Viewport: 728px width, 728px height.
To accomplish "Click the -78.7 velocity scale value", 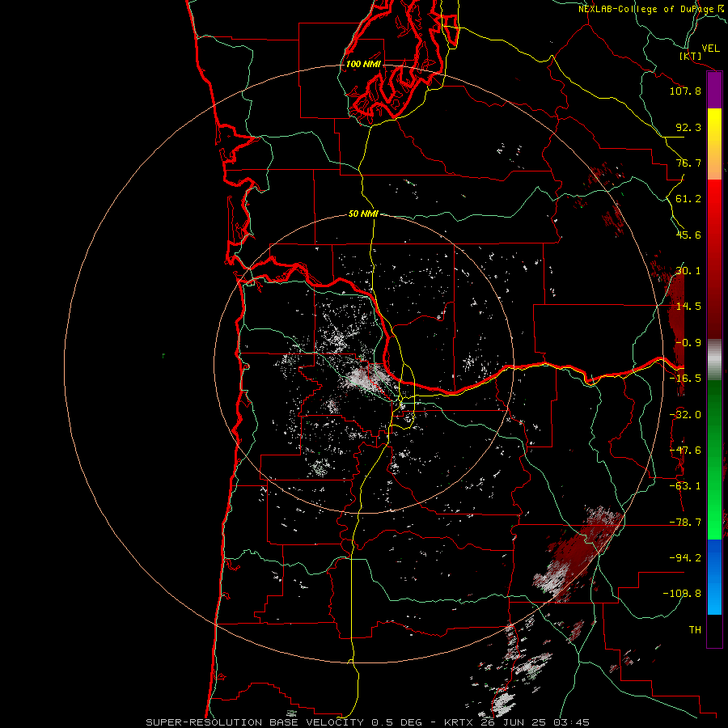I will tap(685, 523).
